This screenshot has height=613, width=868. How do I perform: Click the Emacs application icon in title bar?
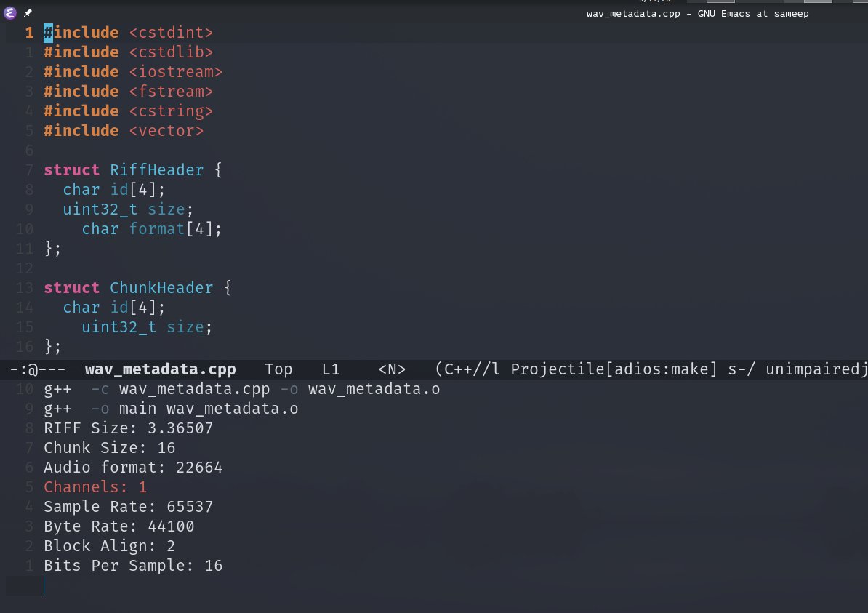tap(10, 13)
